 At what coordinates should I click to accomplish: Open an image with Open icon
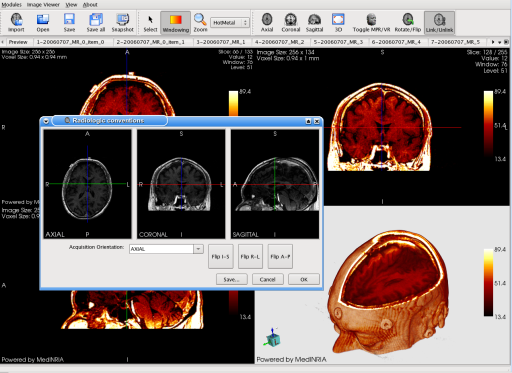pos(43,22)
